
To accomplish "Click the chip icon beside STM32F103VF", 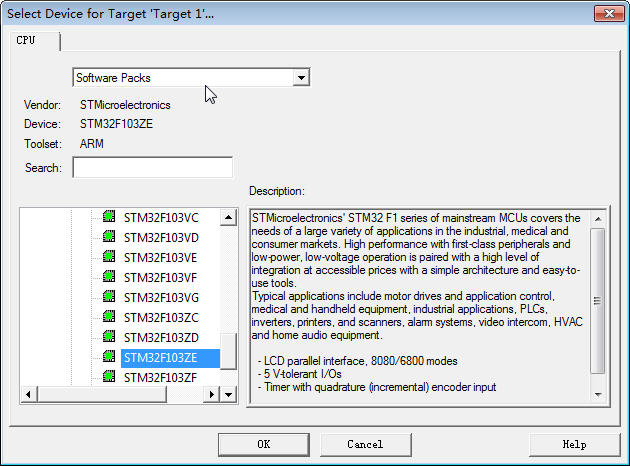I will point(109,276).
